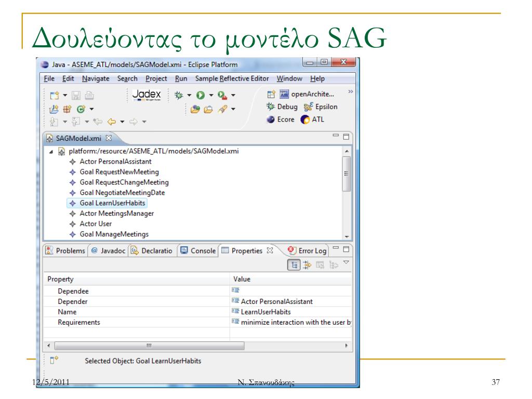Click the editor vertical scrollbar thumb
Screen dimensions: 532x399
coord(347,174)
